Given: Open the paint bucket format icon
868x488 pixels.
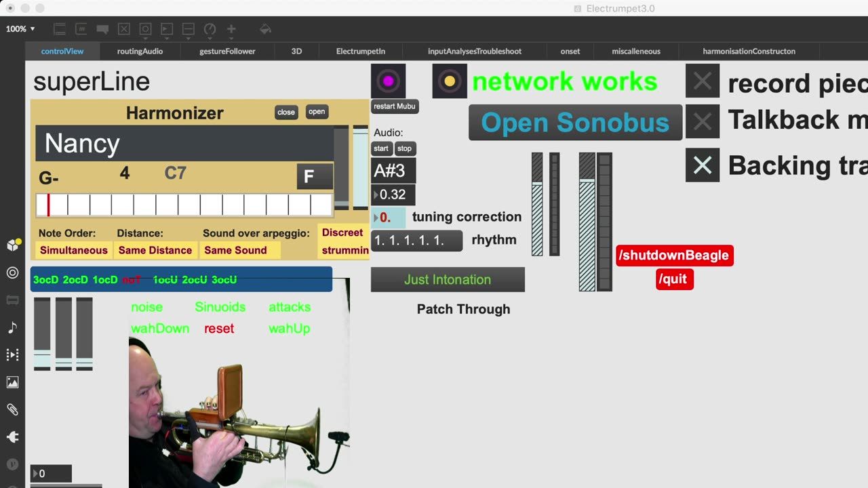Looking at the screenshot, I should 266,29.
